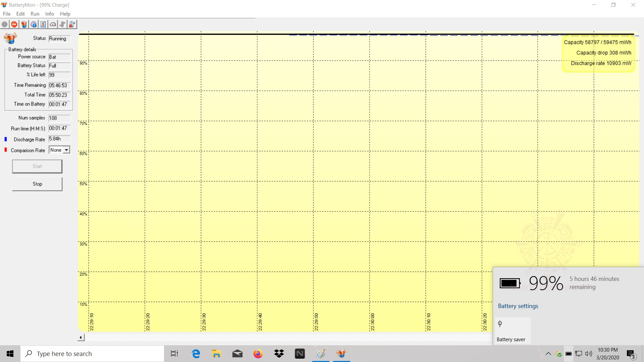Click the red STOP sign toolbar icon

[x=14, y=24]
